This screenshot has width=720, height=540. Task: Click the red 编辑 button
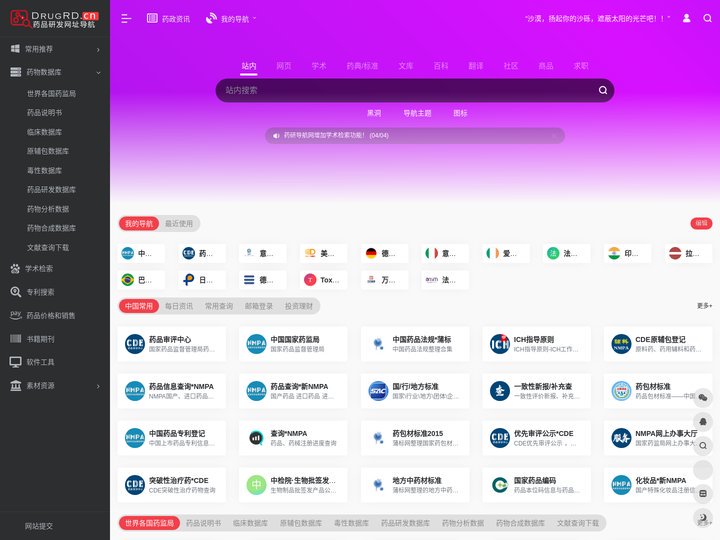[x=701, y=224]
